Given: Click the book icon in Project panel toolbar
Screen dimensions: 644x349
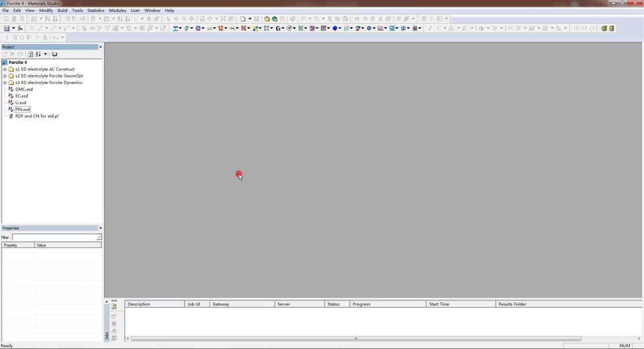Looking at the screenshot, I should point(54,54).
